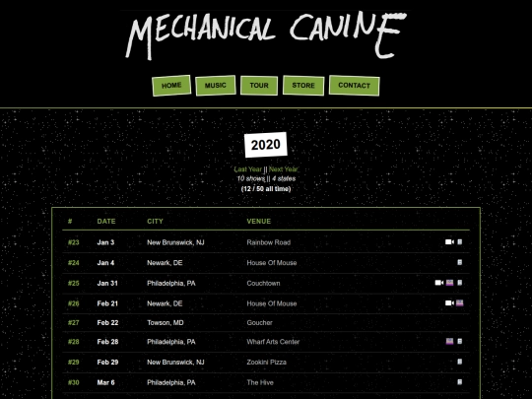Click Newark, DE in the Feb 21 row
This screenshot has height=399, width=532.
165,303
